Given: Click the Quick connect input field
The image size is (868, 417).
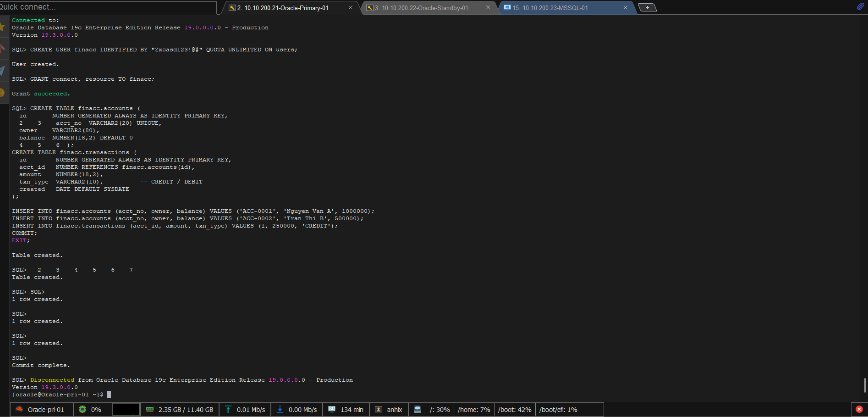Looking at the screenshot, I should click(x=108, y=7).
